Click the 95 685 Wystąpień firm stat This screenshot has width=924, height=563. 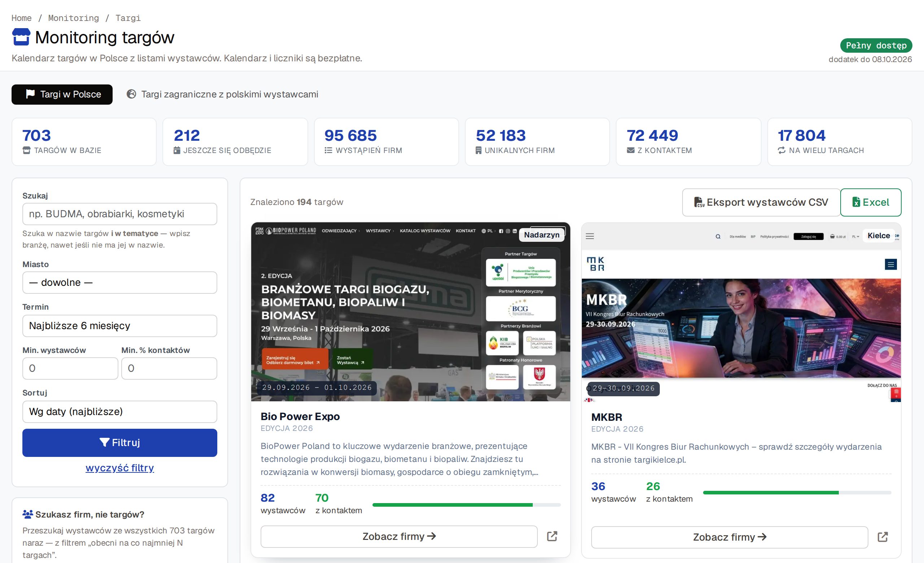[x=386, y=142]
